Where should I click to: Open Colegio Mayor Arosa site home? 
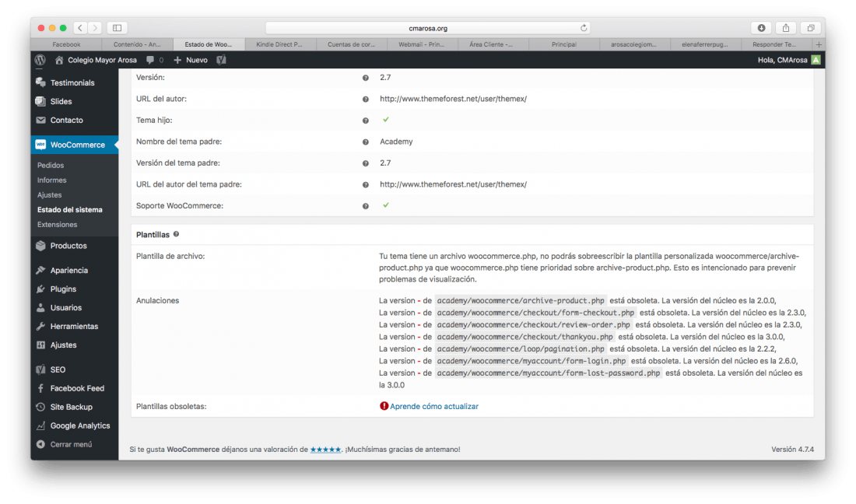click(96, 60)
